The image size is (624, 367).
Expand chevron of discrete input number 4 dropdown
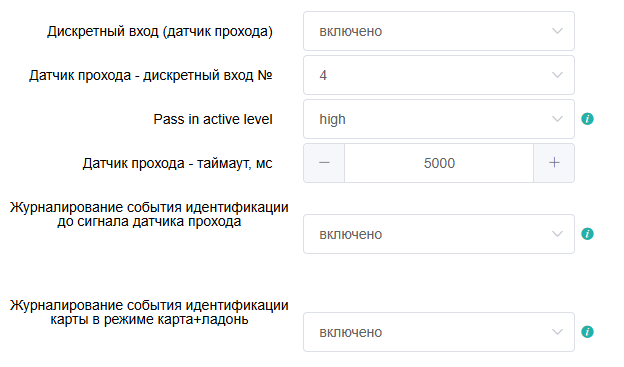point(557,75)
